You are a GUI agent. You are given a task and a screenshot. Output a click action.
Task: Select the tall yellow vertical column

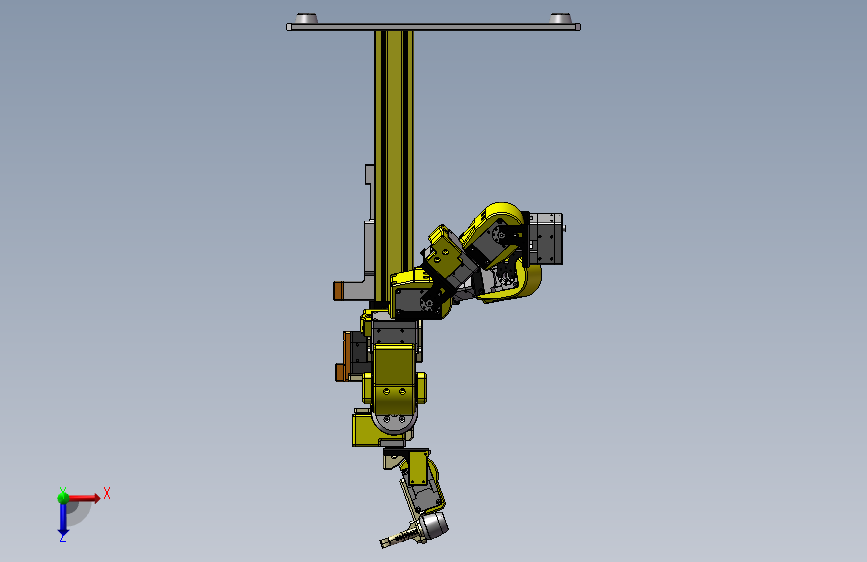[x=394, y=166]
